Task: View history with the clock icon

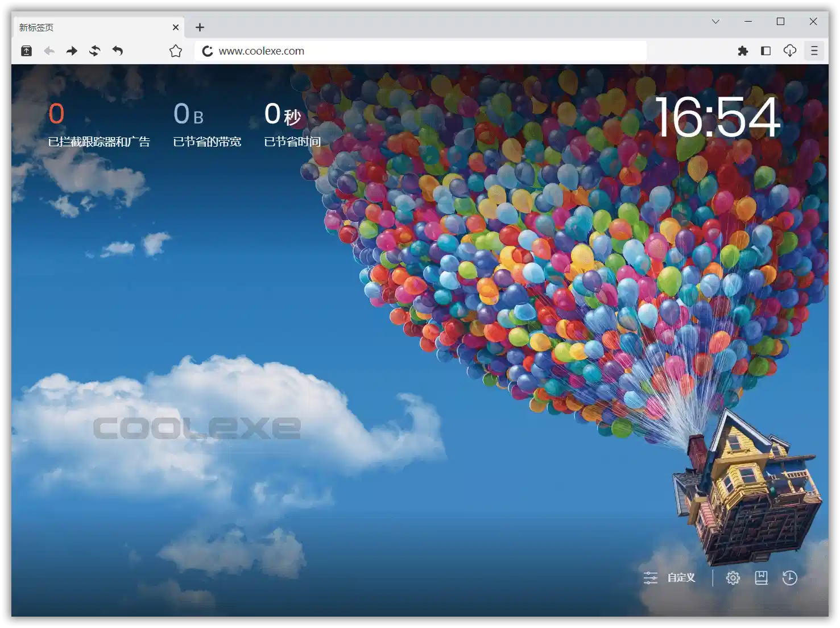Action: pos(790,577)
